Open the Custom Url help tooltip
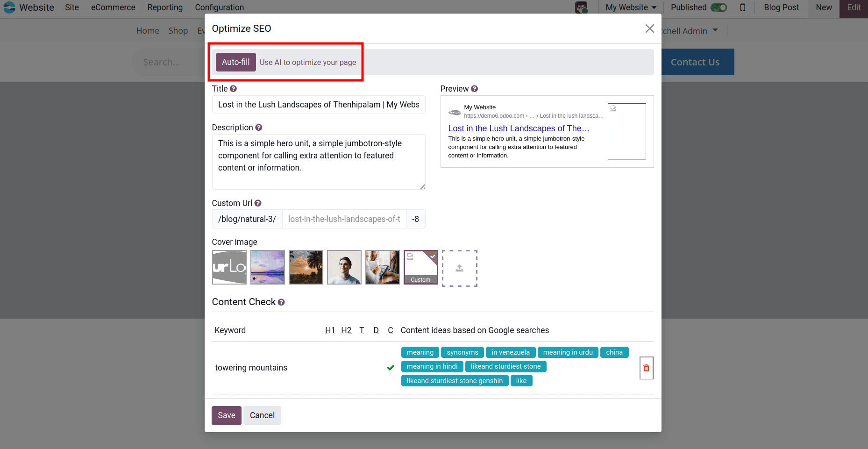The width and height of the screenshot is (868, 449). (x=258, y=203)
